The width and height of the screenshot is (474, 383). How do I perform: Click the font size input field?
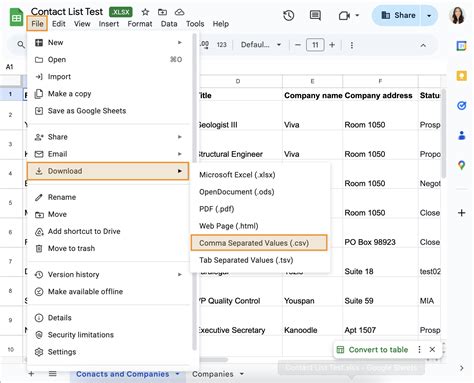[x=315, y=45]
